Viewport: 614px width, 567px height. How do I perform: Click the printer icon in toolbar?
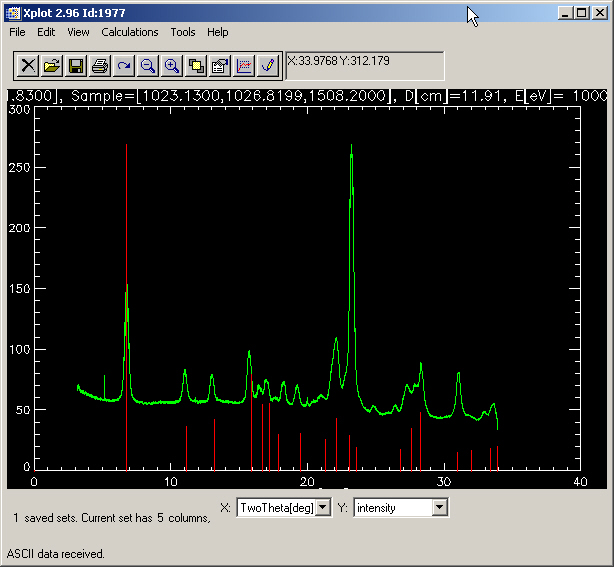pos(100,66)
